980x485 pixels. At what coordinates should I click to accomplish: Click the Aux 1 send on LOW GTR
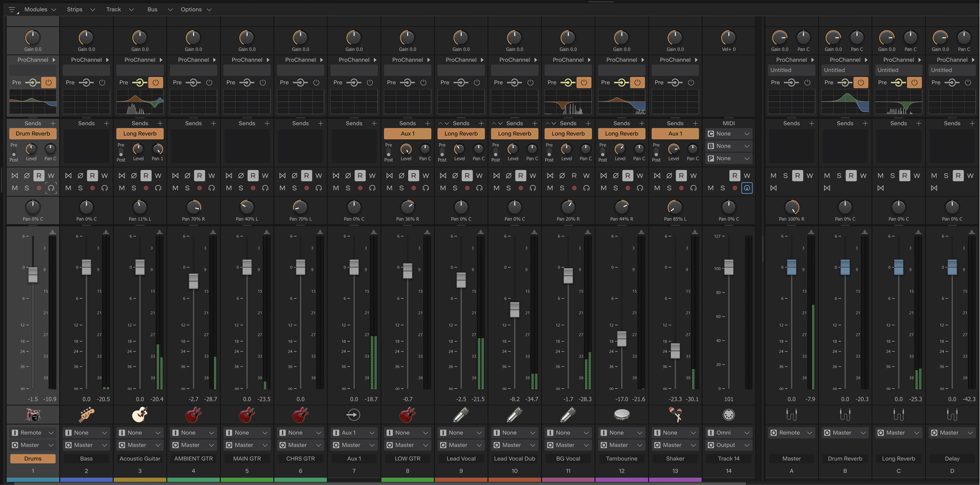407,134
